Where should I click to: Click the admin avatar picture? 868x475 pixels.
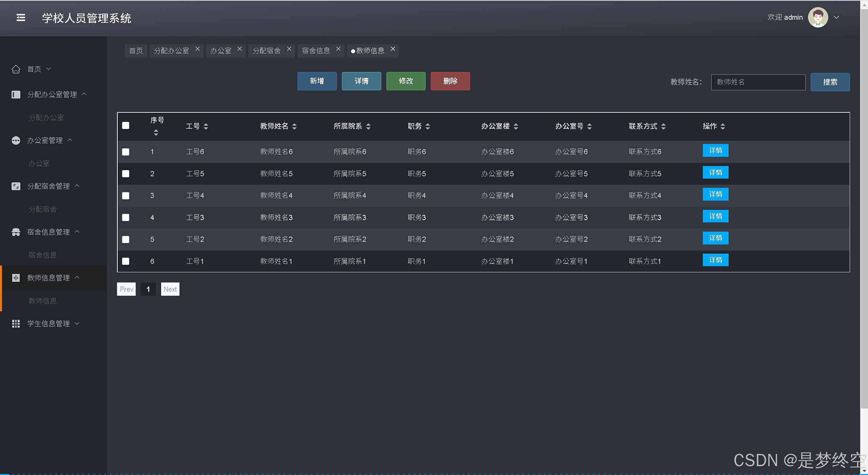pos(817,17)
